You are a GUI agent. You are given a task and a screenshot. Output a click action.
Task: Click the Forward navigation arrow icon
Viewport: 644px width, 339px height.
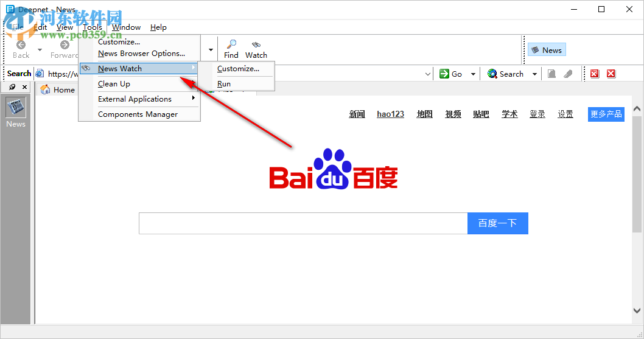[x=65, y=45]
